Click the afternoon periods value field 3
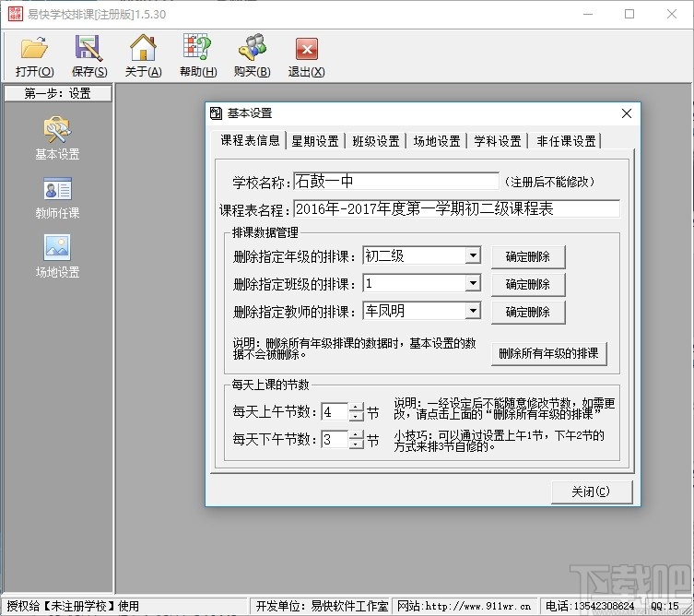Viewport: 694px width, 616px height. (335, 439)
